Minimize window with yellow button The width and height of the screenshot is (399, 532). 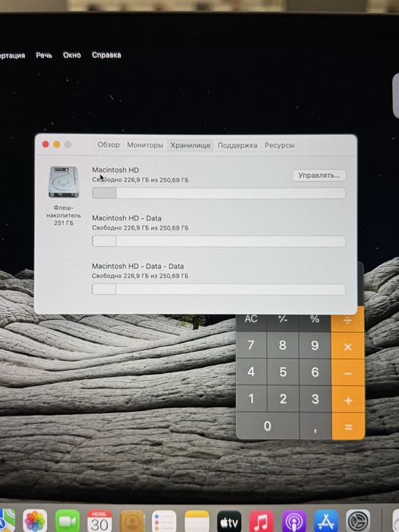pos(57,144)
